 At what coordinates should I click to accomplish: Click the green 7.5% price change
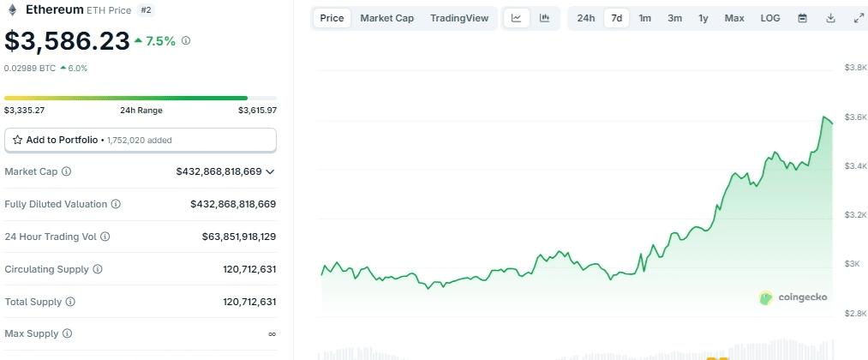160,41
